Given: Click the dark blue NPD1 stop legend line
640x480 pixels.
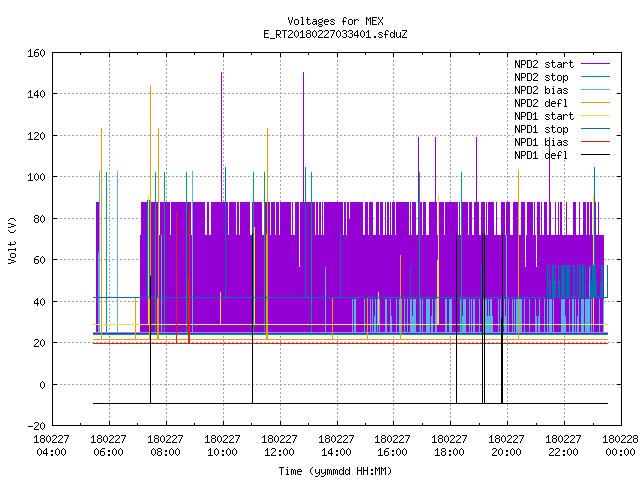Looking at the screenshot, I should coord(595,129).
